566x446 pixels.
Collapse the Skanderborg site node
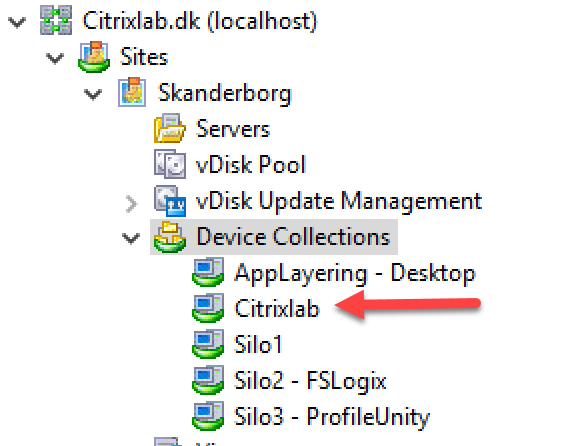[93, 94]
